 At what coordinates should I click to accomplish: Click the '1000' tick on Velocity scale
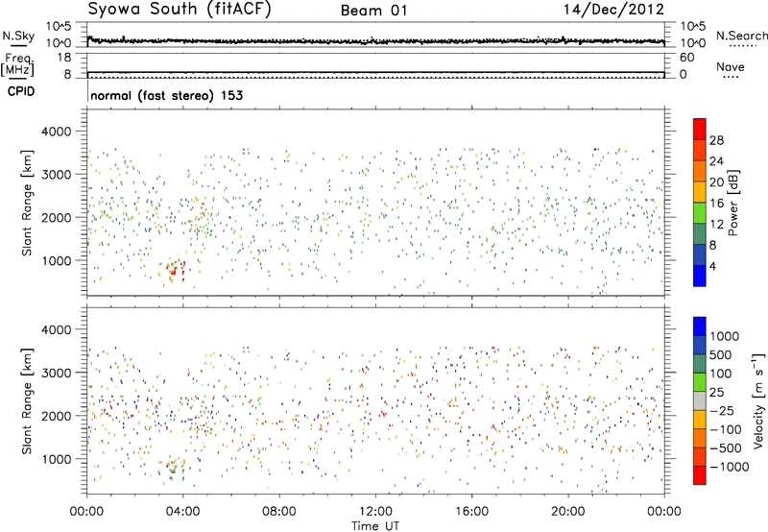(x=725, y=336)
